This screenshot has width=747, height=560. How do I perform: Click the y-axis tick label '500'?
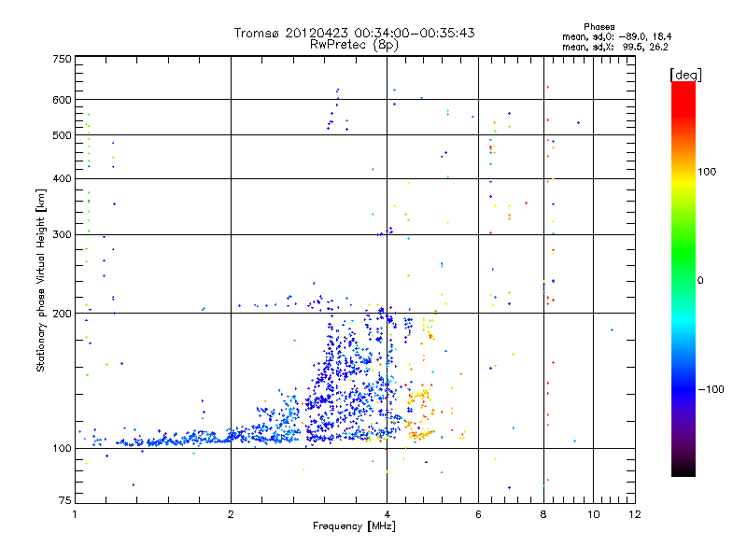62,135
